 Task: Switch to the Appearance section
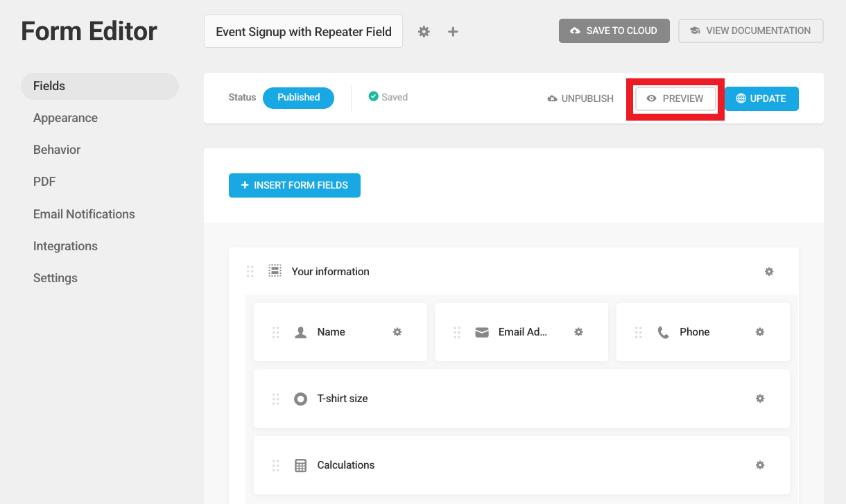click(65, 118)
